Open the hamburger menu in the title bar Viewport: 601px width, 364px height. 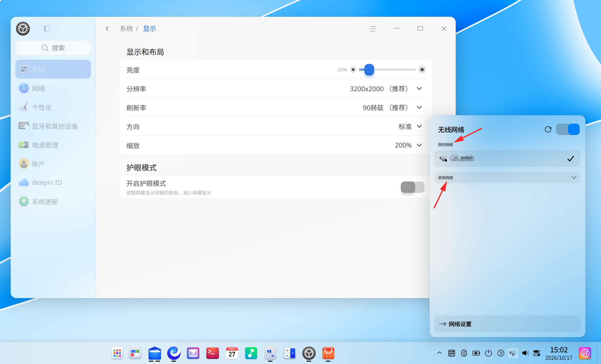click(373, 29)
